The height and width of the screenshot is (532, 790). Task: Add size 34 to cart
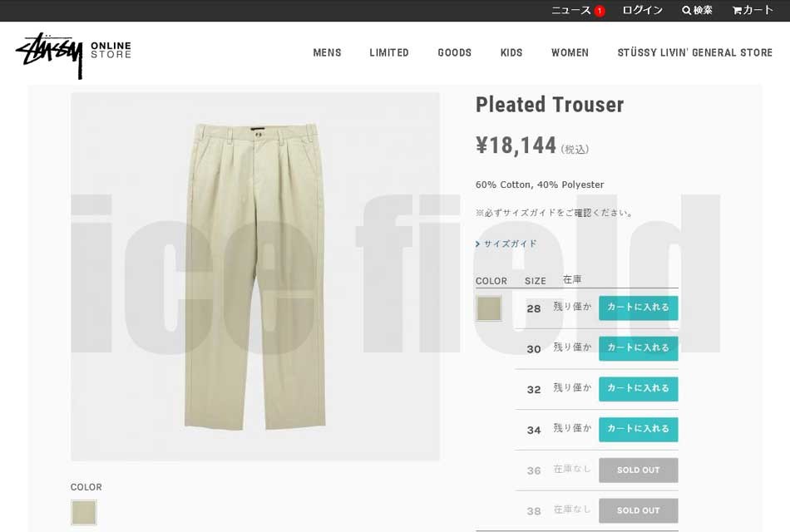[639, 429]
